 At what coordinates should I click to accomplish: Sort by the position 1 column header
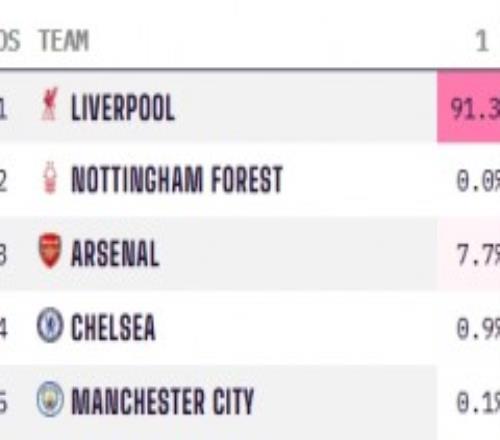tap(481, 41)
